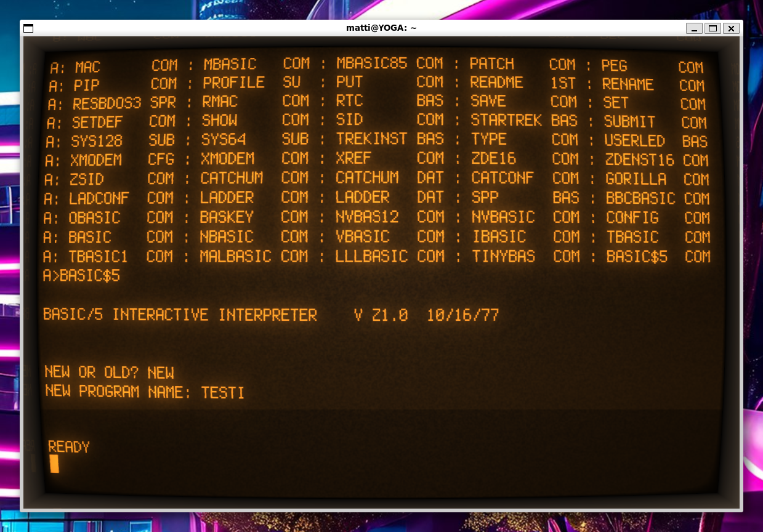Click the BBCBASIC file name
Screen dimensions: 763x532
click(x=640, y=198)
